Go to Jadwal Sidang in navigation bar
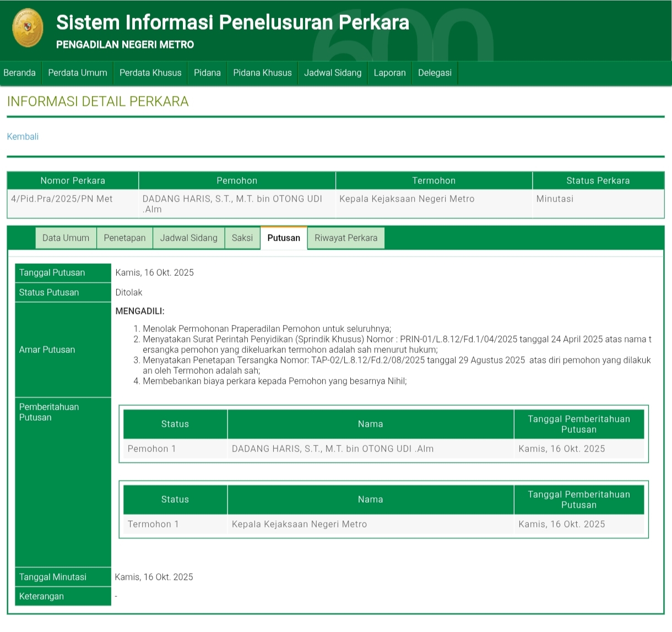This screenshot has width=672, height=632. 333,73
